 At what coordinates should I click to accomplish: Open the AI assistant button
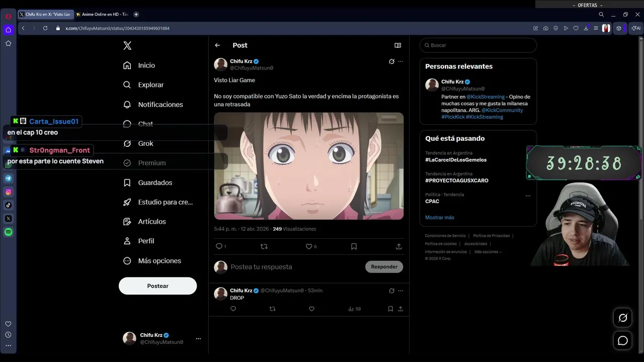pyautogui.click(x=636, y=28)
